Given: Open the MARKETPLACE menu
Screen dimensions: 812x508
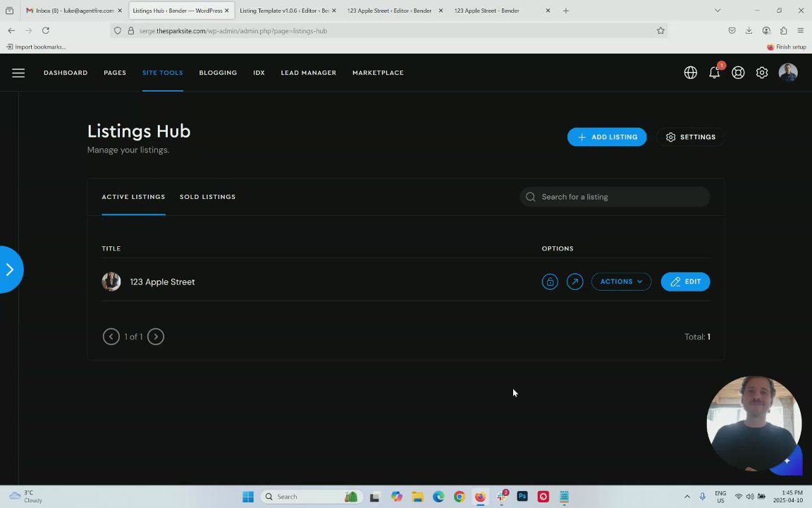Looking at the screenshot, I should pyautogui.click(x=378, y=73).
